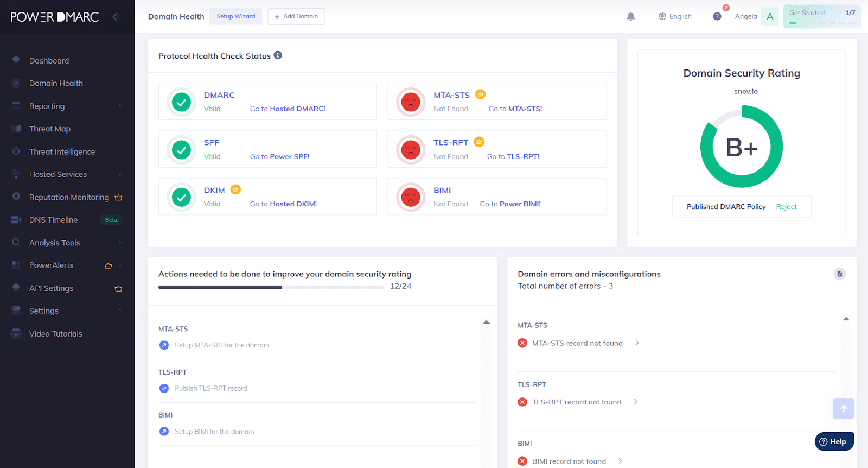This screenshot has width=868, height=468.
Task: Click the Add Domain button
Action: click(296, 16)
